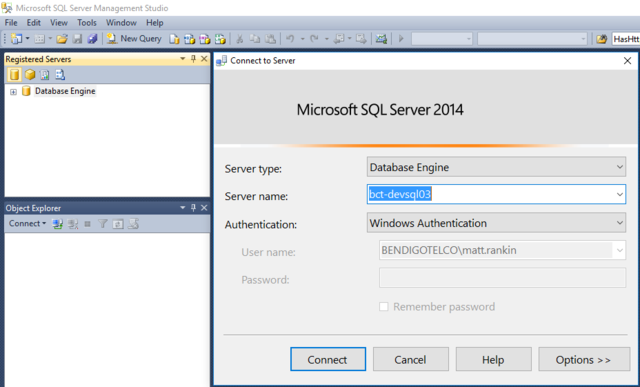Open the Connect dropdown in Object Explorer

pyautogui.click(x=27, y=224)
